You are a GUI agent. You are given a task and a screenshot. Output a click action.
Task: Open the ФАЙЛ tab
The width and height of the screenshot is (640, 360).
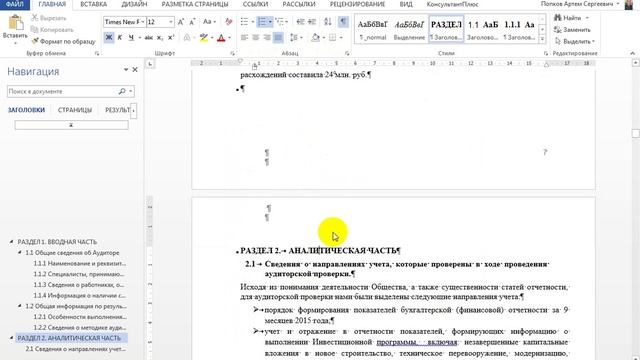(x=15, y=4)
